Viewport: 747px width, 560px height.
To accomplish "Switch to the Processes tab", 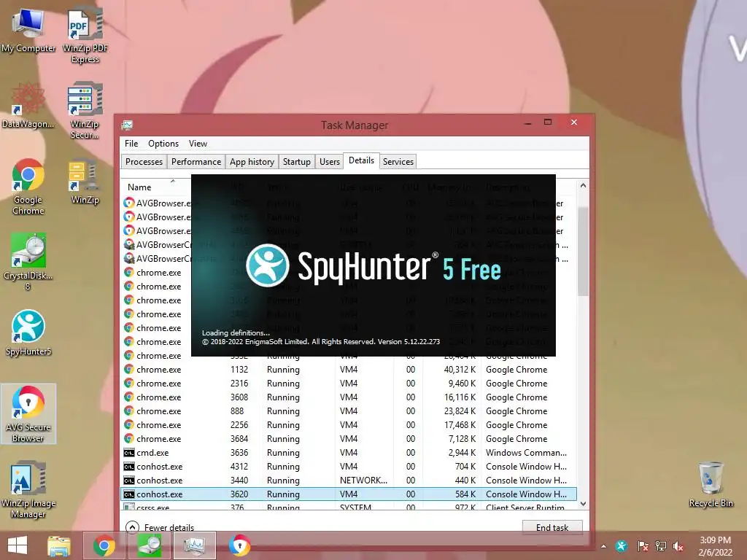I will [144, 162].
